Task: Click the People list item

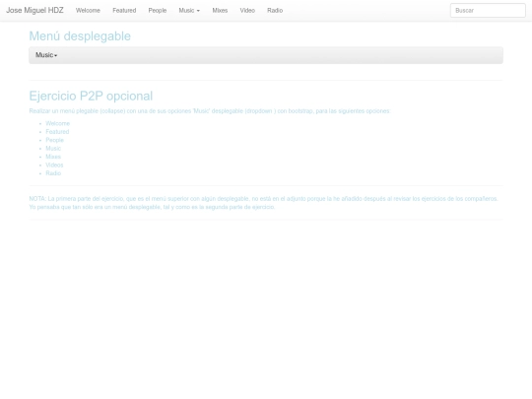Action: click(x=54, y=140)
